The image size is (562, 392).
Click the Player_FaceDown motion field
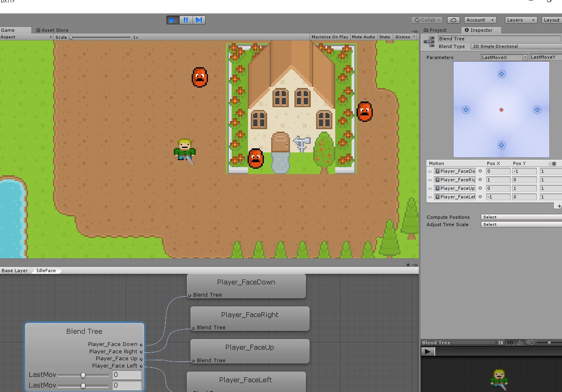click(x=455, y=171)
